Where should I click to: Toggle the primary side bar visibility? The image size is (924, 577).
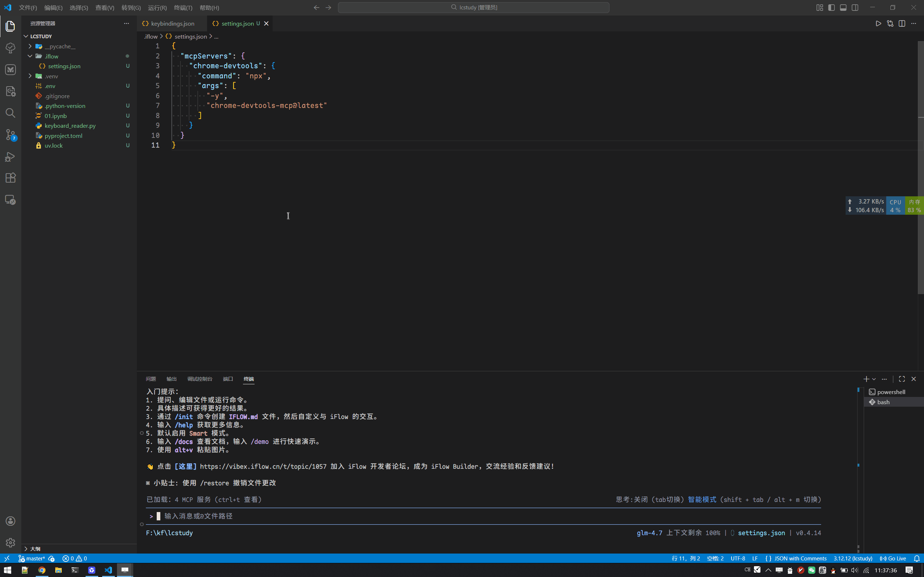831,8
